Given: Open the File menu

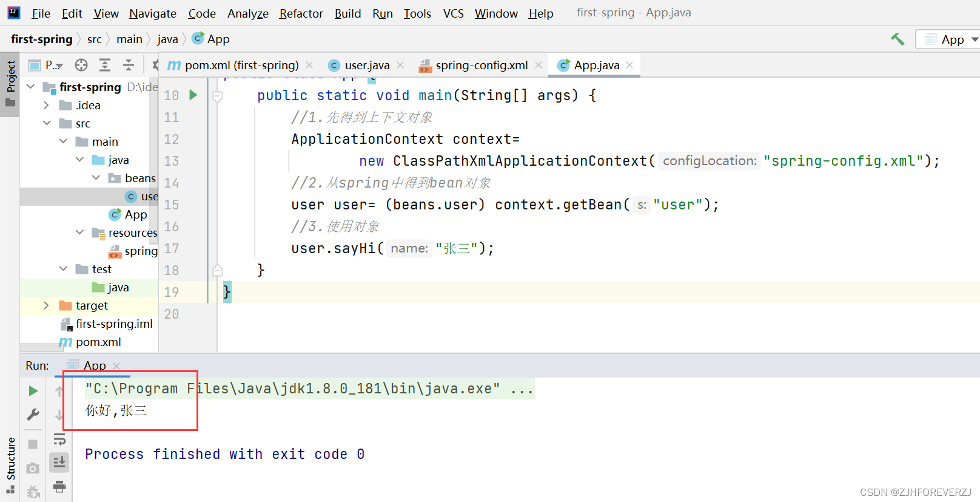Looking at the screenshot, I should click(x=41, y=13).
